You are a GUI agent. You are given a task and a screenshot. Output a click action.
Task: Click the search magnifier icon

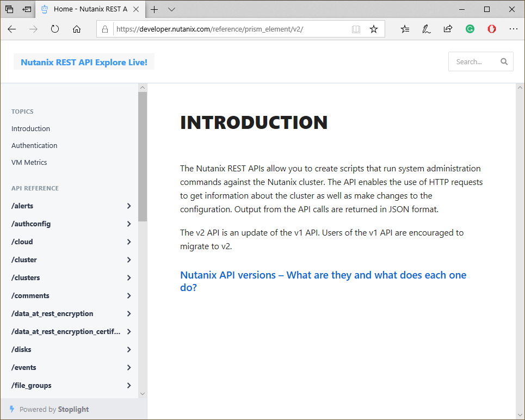(504, 61)
